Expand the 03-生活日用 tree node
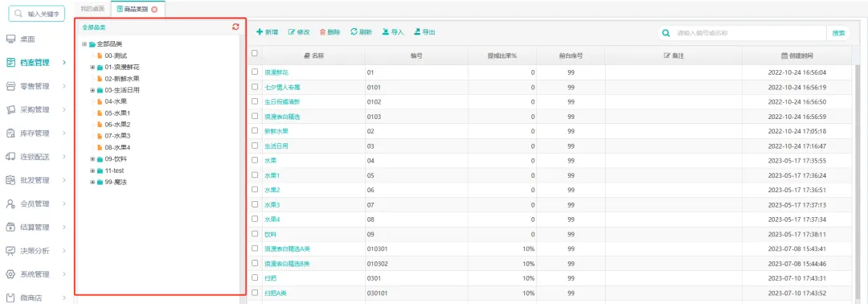This screenshot has height=304, width=868. [x=92, y=90]
